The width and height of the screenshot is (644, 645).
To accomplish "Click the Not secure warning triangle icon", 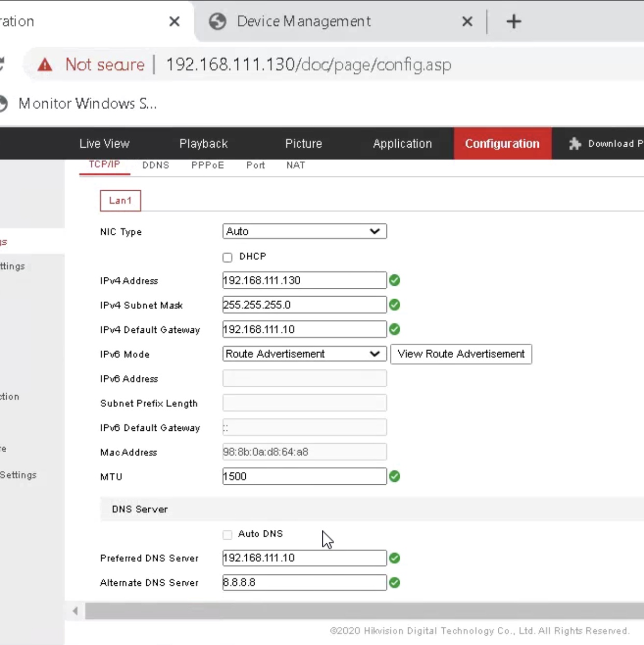I will tap(45, 65).
